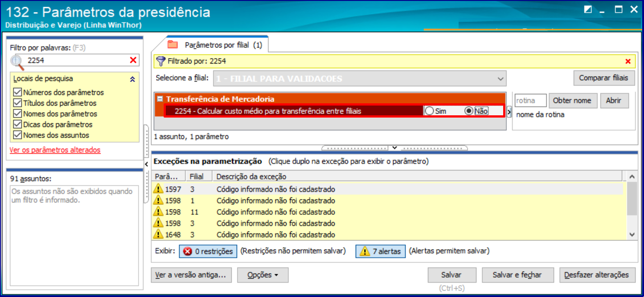The height and width of the screenshot is (297, 644).
Task: Click warning icon of row 1598 filial 11
Action: click(158, 212)
